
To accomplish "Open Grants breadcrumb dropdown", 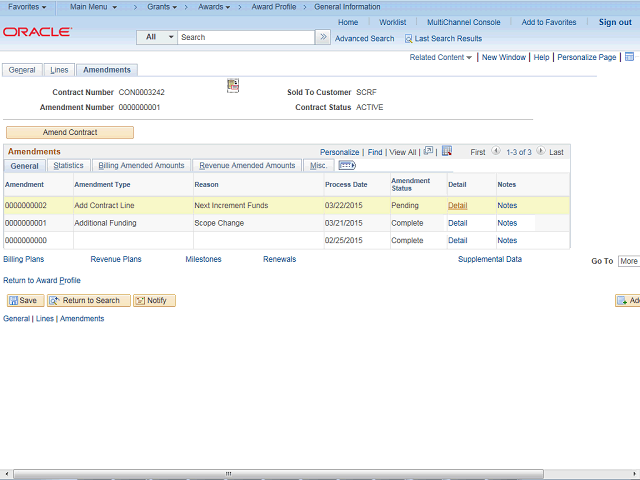I will coord(162,7).
